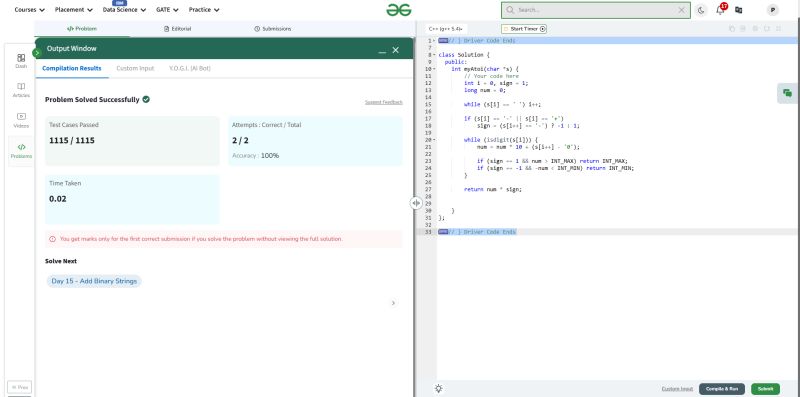Image resolution: width=800 pixels, height=397 pixels.
Task: Click the lightbulb hint icon
Action: 438,388
